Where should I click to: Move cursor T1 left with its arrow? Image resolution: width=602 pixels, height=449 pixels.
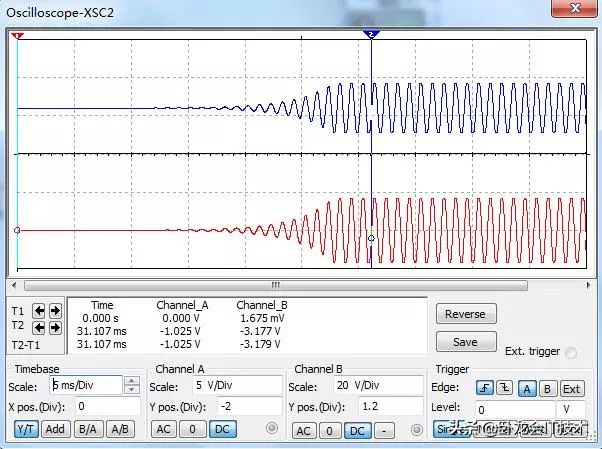point(39,311)
